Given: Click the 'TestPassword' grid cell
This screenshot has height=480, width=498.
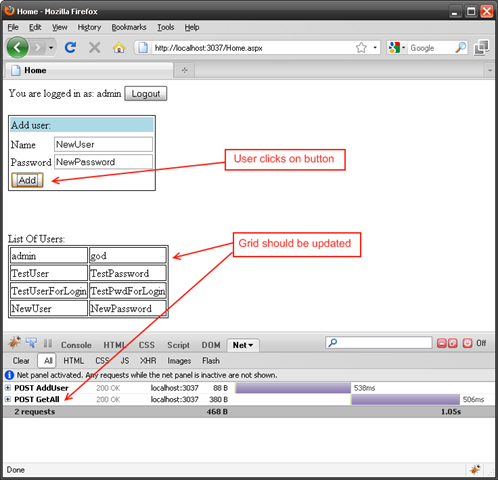Looking at the screenshot, I should (128, 273).
